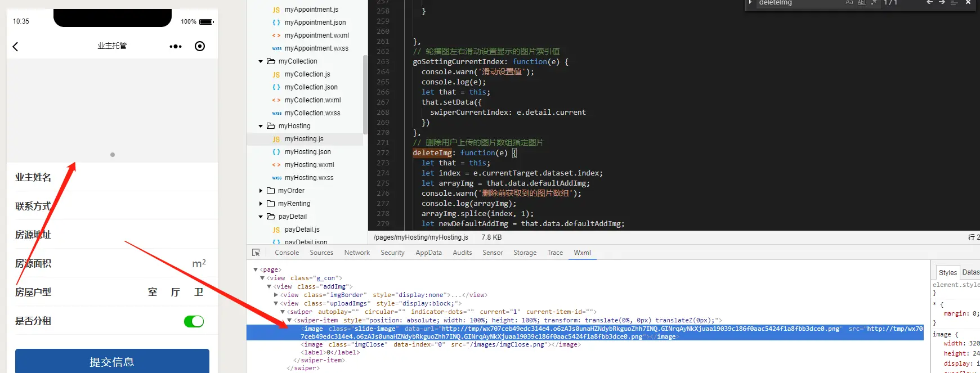Viewport: 980px width, 373px height.
Task: Collapse the myCollection folder
Action: [x=261, y=61]
